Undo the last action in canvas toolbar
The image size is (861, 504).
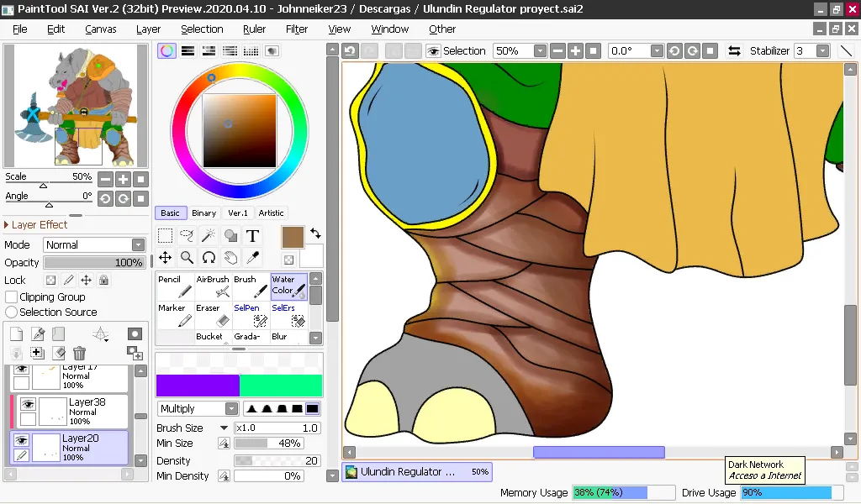[x=350, y=51]
